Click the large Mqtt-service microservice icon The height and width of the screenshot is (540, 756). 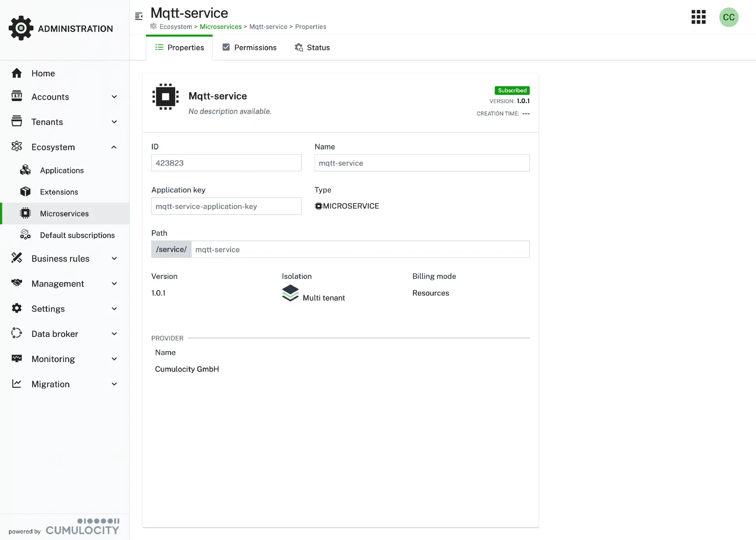click(165, 97)
